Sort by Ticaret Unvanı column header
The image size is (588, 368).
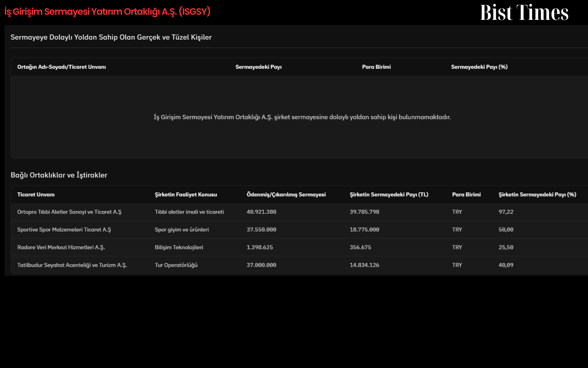(x=36, y=195)
